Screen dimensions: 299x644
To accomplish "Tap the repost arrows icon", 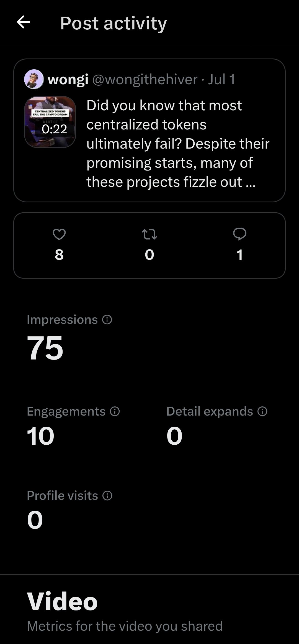I will (x=149, y=234).
